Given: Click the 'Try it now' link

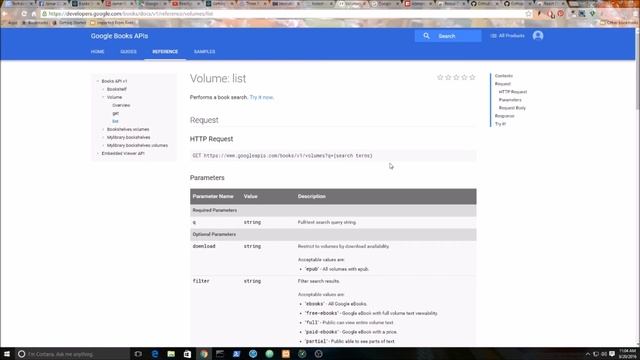Looking at the screenshot, I should [261, 97].
